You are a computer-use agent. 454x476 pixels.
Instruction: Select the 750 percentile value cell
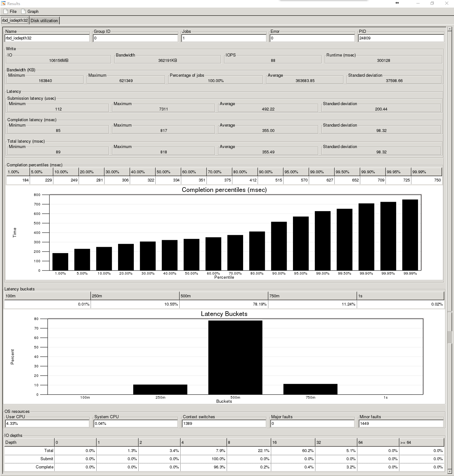(426, 180)
